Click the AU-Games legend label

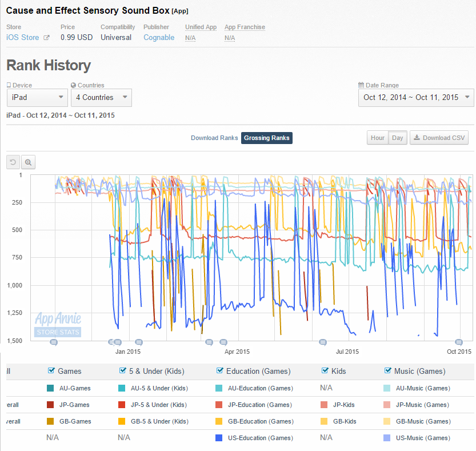[x=75, y=388]
